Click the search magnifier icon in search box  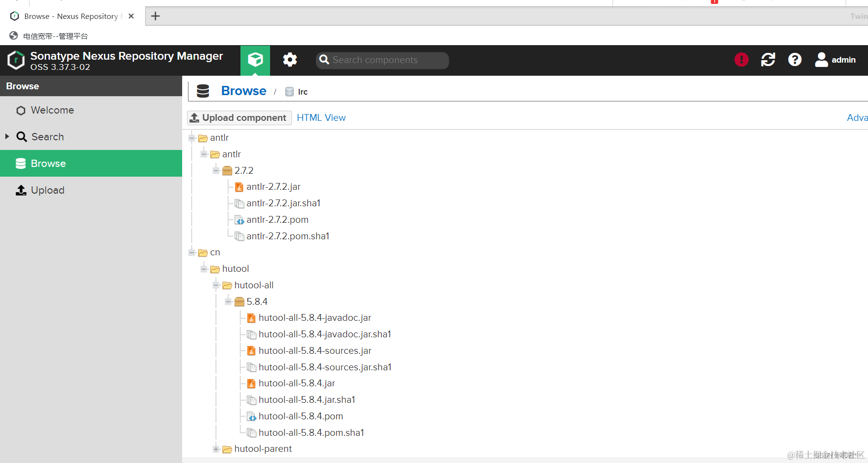pyautogui.click(x=324, y=60)
